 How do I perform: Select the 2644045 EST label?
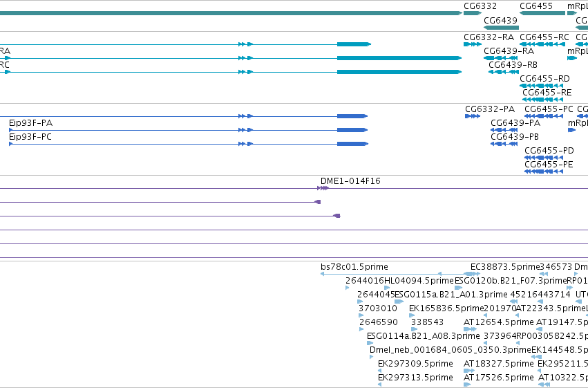click(x=376, y=295)
